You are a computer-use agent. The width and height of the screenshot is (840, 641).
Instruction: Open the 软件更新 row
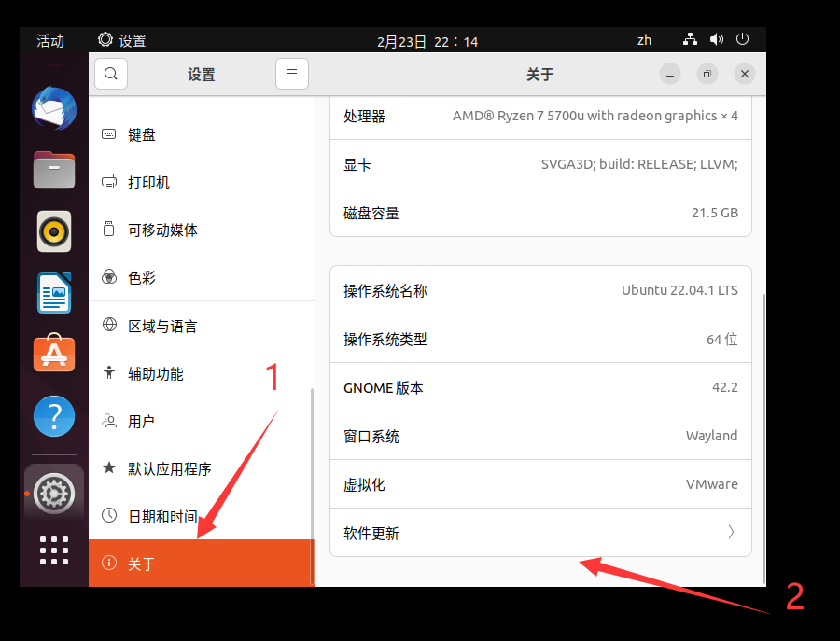tap(540, 533)
